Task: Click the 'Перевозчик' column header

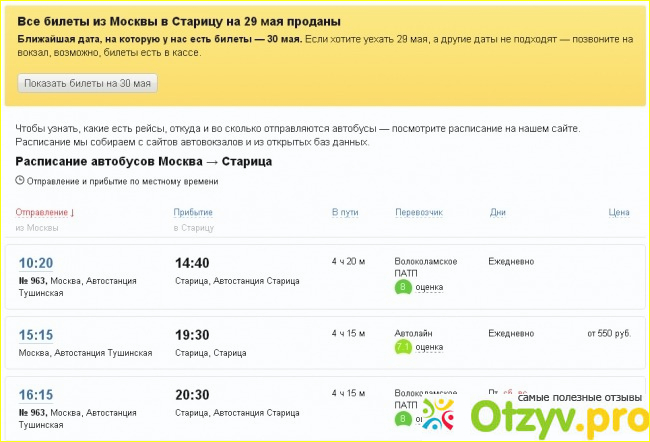Action: point(419,212)
